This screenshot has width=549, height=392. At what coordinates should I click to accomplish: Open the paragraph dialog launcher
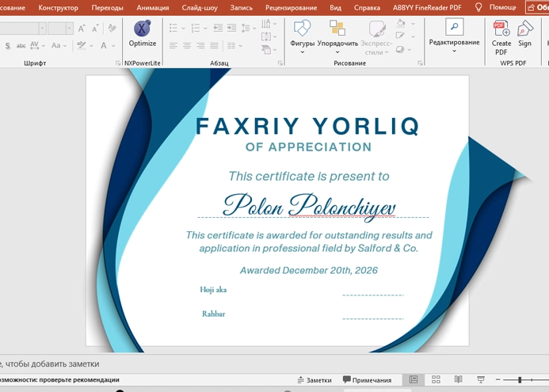(x=280, y=63)
